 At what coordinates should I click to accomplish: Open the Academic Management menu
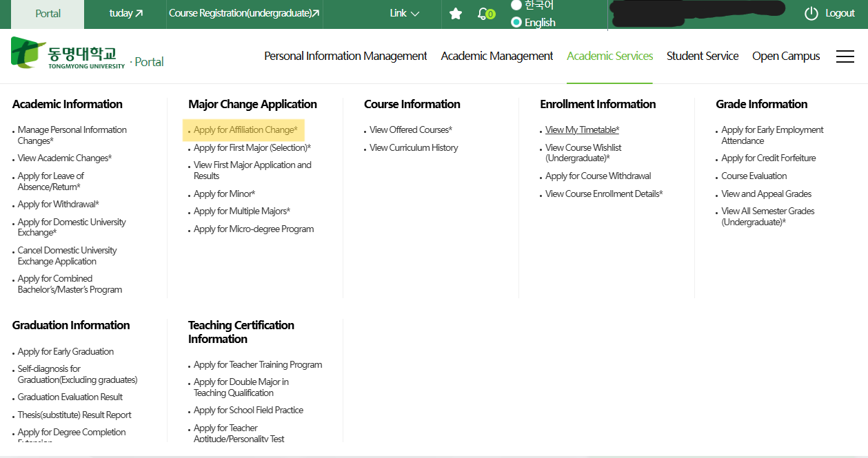(x=496, y=56)
